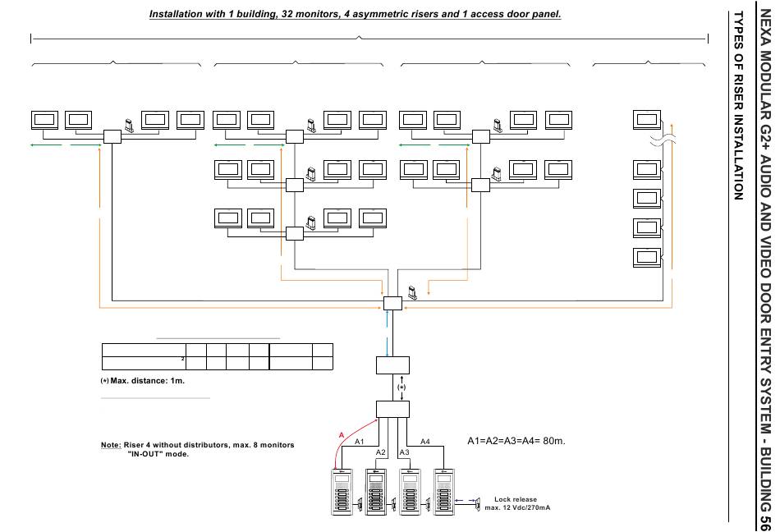The image size is (780, 532).
Task: Click the power supply icon in the first riser
Action: (129, 126)
